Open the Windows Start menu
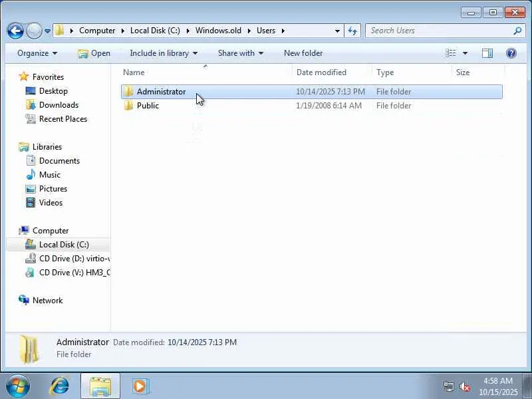532x399 pixels. [x=18, y=386]
